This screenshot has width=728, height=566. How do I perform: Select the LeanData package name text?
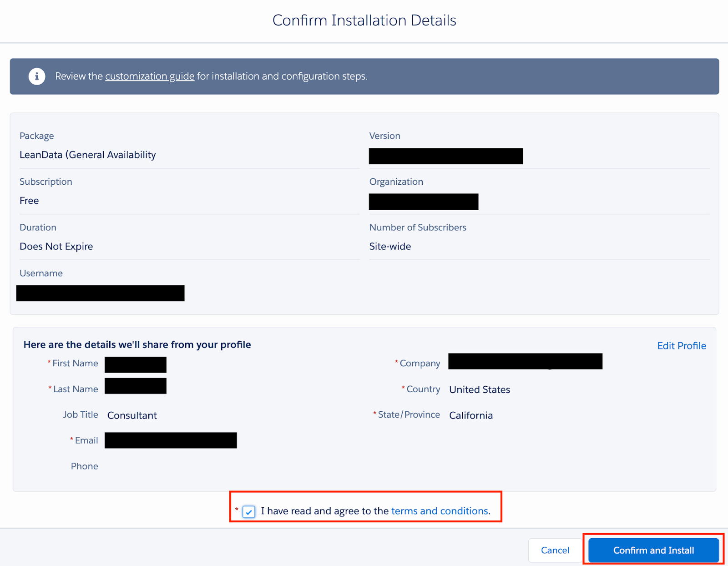[x=88, y=155]
